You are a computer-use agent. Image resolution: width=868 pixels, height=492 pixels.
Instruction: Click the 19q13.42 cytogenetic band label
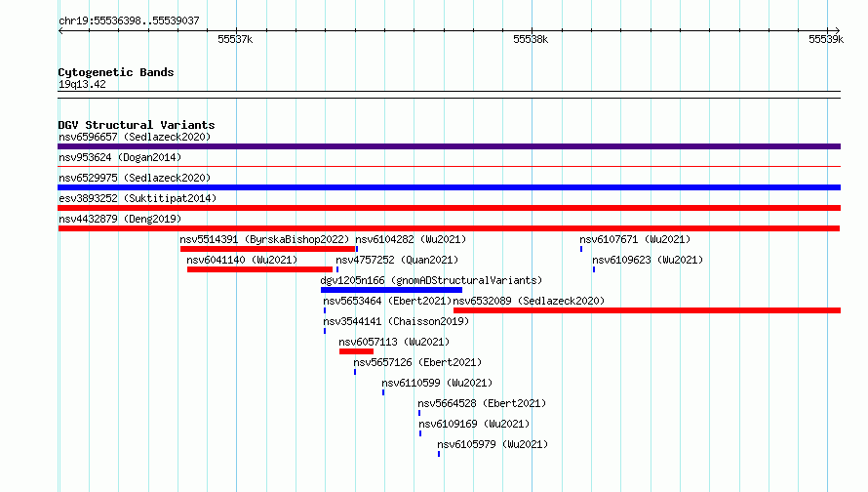pyautogui.click(x=82, y=84)
